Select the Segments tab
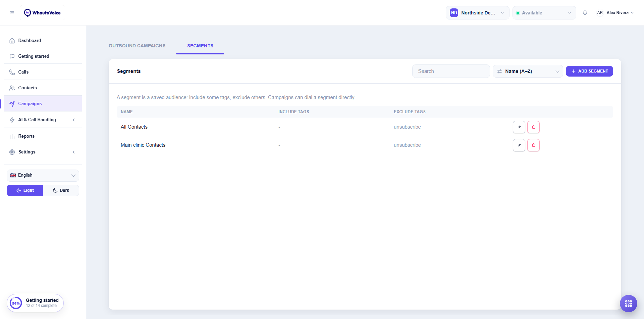644x319 pixels. (x=200, y=46)
